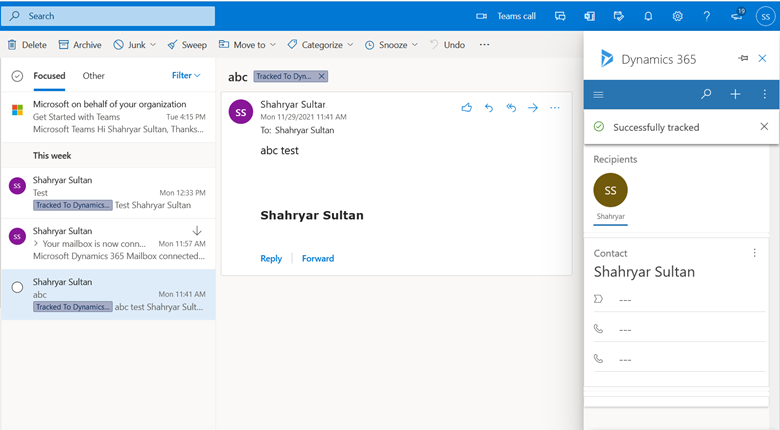Image resolution: width=780 pixels, height=430 pixels.
Task: Click the first phone field in the Contact card
Action: (680, 329)
